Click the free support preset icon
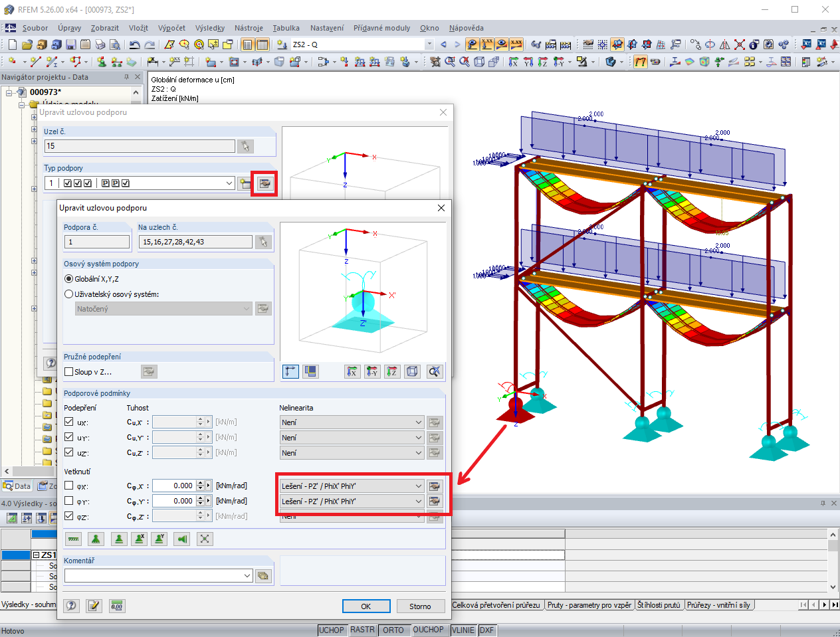This screenshot has width=840, height=637. coord(205,539)
